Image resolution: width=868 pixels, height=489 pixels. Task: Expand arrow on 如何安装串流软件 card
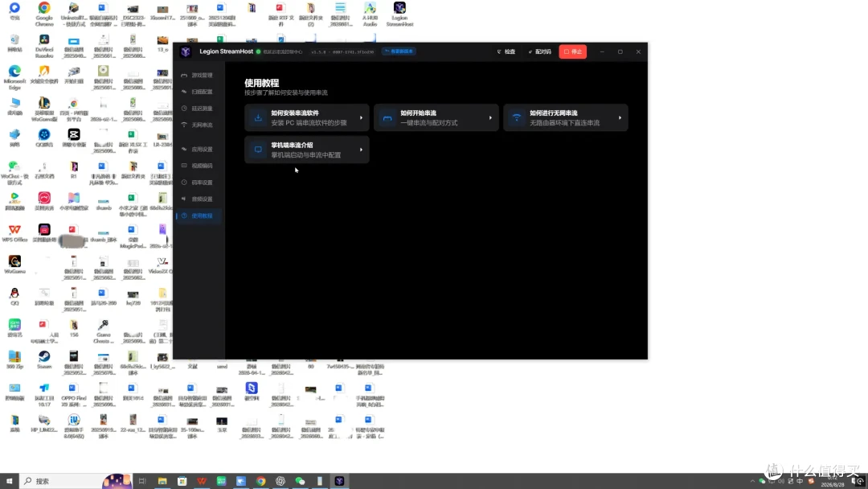362,118
